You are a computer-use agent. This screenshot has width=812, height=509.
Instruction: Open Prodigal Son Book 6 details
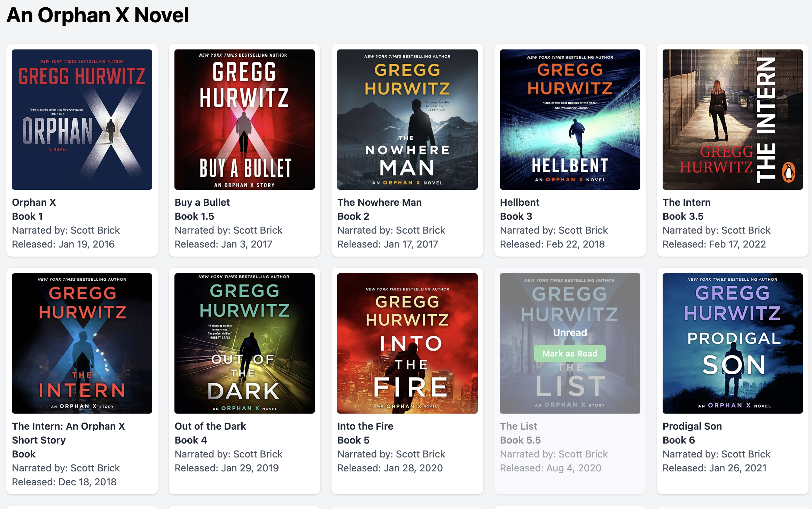pyautogui.click(x=692, y=426)
